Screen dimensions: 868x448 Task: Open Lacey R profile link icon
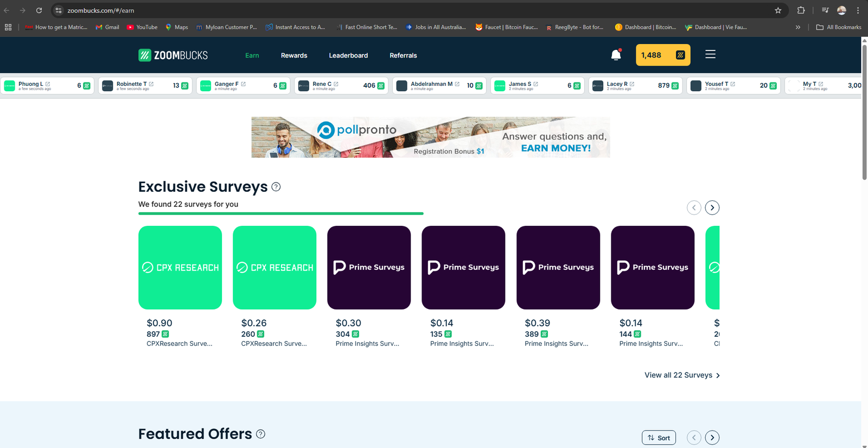[632, 84]
